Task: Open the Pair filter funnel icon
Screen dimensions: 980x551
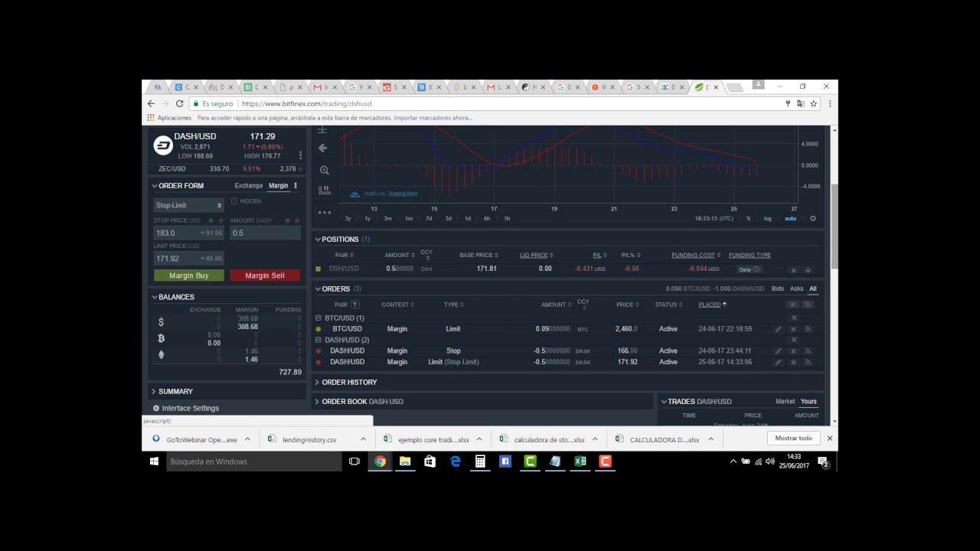Action: (354, 305)
